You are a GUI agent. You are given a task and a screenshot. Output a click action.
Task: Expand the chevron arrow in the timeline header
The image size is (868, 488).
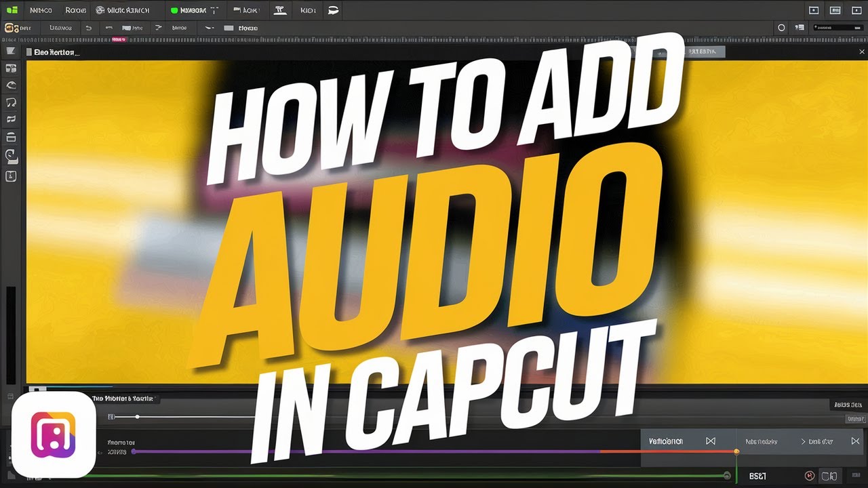coord(804,441)
